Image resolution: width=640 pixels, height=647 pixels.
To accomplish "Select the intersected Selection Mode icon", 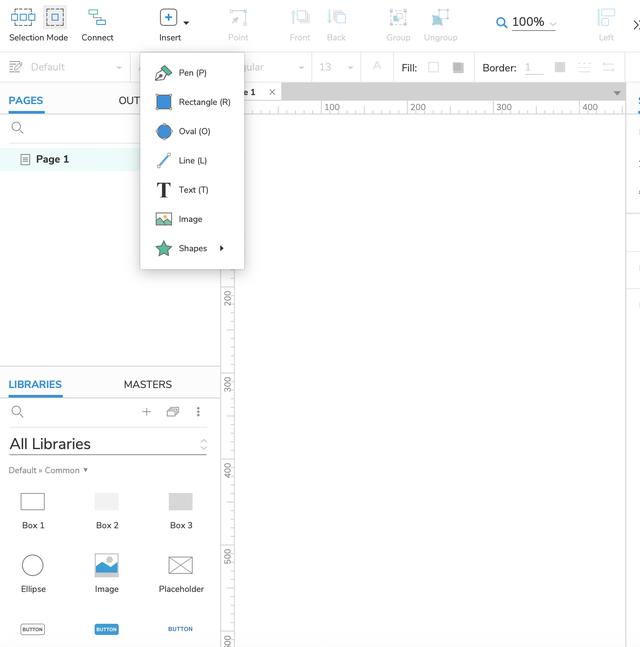I will point(23,17).
